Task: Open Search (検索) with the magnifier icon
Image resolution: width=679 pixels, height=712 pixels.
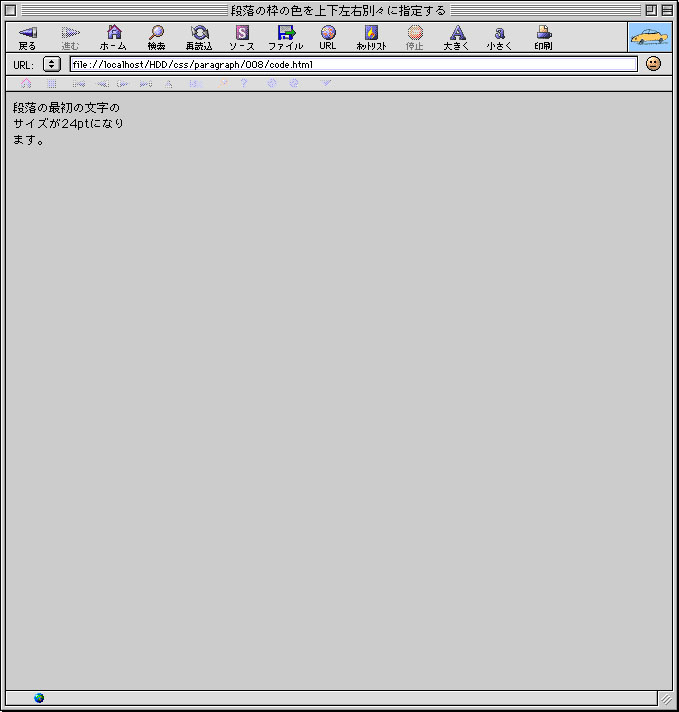Action: [x=156, y=37]
